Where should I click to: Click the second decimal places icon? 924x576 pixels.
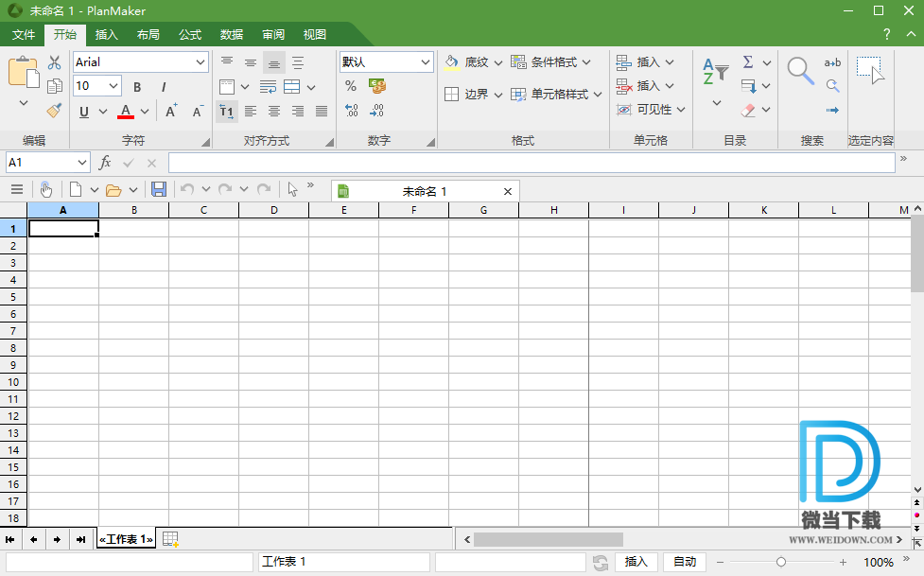pyautogui.click(x=377, y=111)
